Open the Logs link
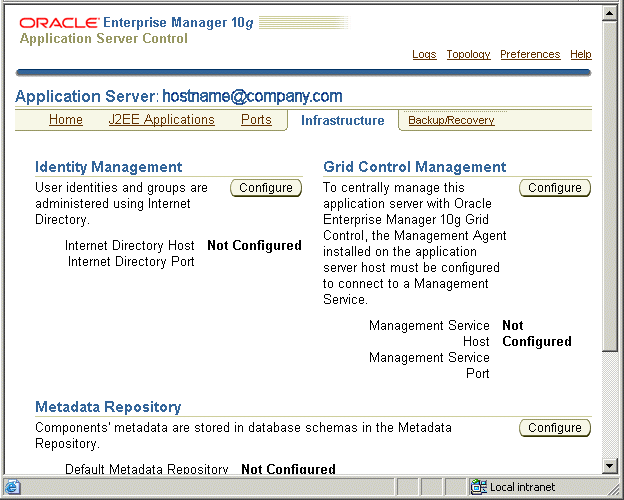This screenshot has width=624, height=500. [424, 54]
